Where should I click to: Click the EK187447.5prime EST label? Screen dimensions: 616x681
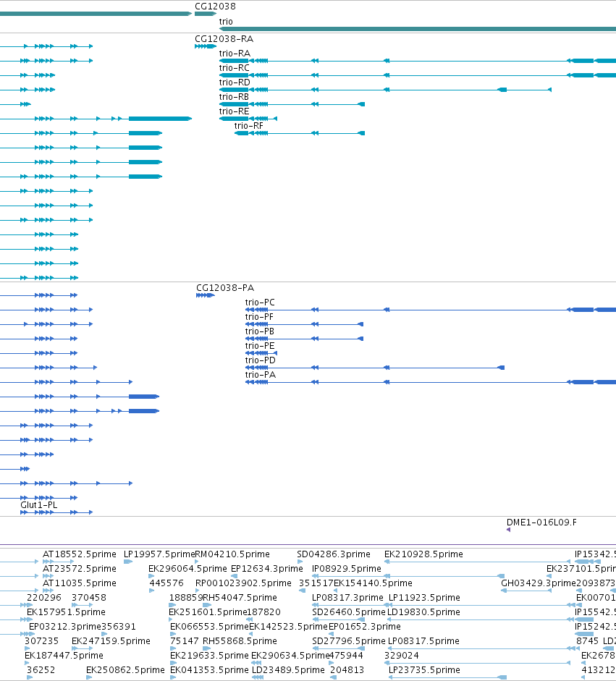[x=64, y=656]
